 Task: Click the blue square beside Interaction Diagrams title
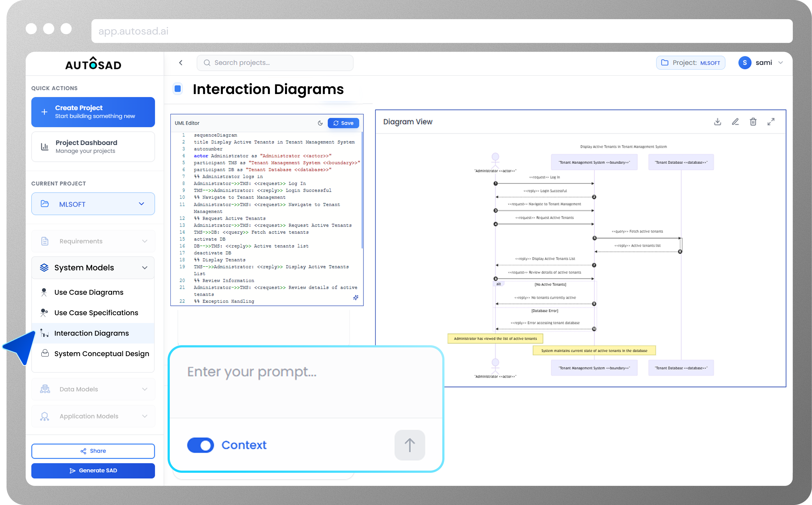pos(178,89)
